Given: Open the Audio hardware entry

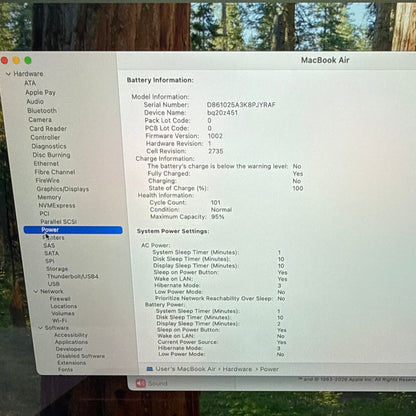Looking at the screenshot, I should 35,101.
